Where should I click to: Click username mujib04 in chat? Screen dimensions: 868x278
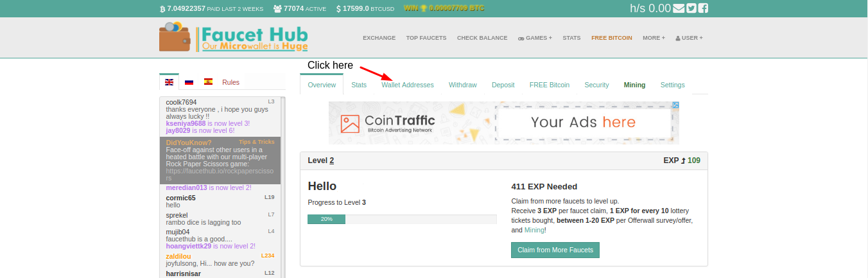tap(178, 232)
